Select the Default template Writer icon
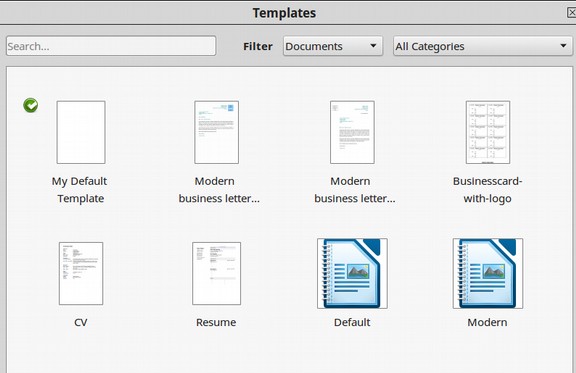Viewport: 576px width, 373px height. [352, 273]
